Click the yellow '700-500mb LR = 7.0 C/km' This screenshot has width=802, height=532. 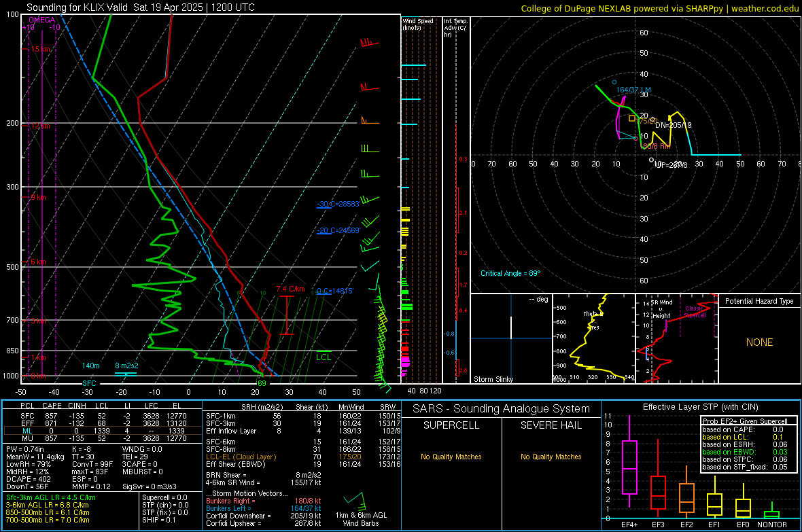pos(48,520)
